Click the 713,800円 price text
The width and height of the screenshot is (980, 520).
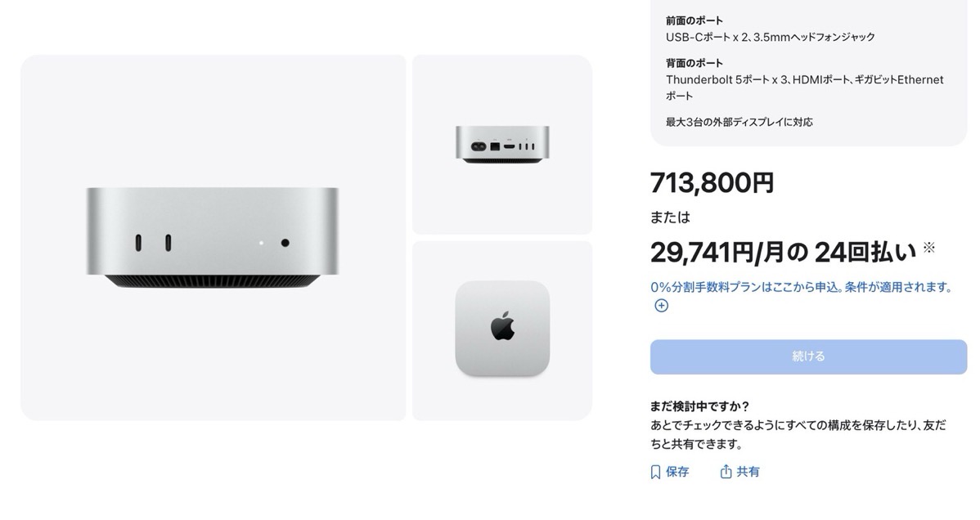click(x=712, y=183)
